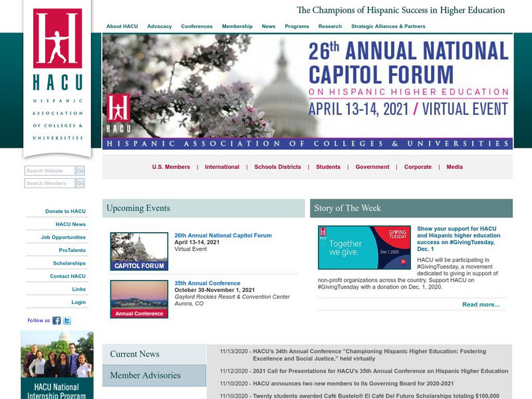This screenshot has width=532, height=399.
Task: Go to International section
Action: tap(222, 167)
